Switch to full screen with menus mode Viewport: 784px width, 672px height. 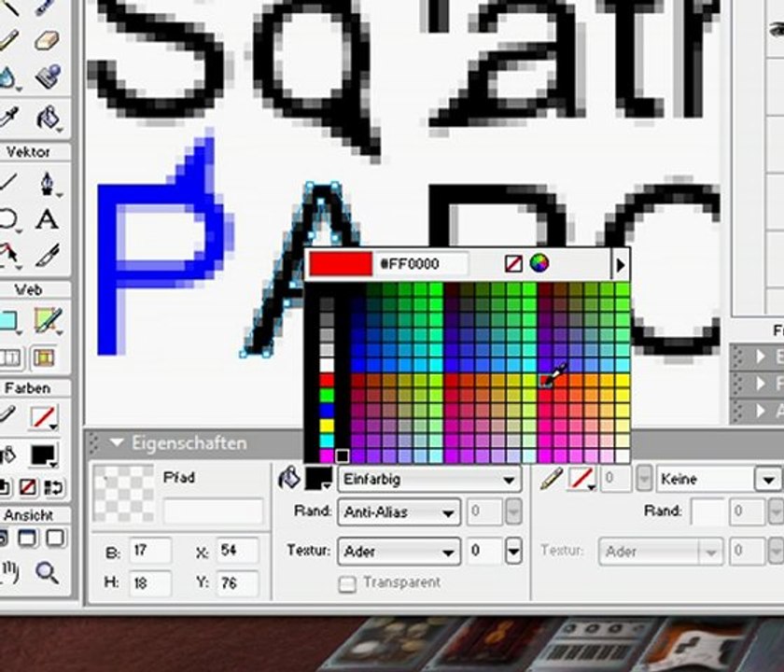click(x=27, y=539)
